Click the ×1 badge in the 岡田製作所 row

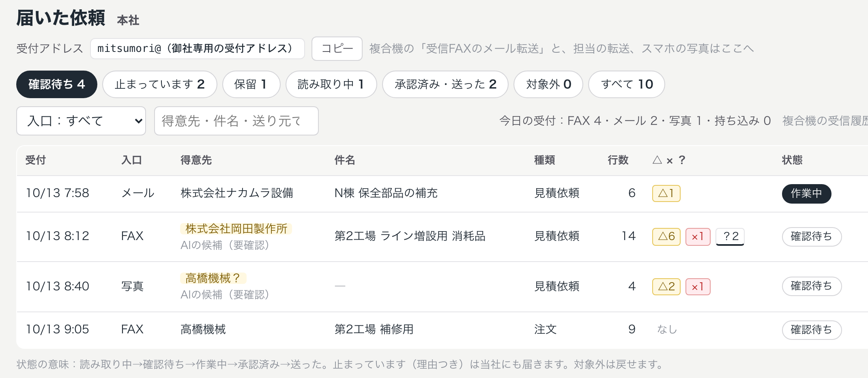[698, 236]
